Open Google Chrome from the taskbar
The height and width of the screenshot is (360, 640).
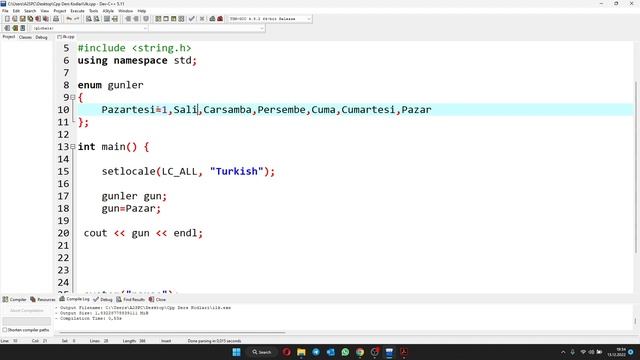point(360,352)
